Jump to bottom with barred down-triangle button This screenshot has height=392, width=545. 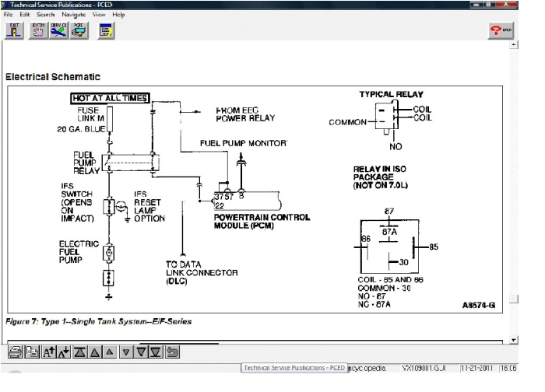tap(156, 352)
